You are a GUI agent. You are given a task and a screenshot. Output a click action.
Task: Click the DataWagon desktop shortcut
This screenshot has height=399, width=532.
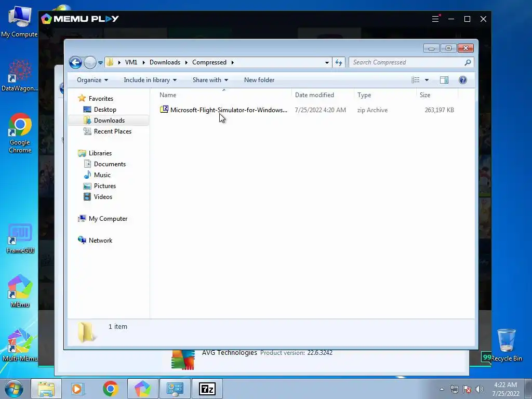(20, 76)
